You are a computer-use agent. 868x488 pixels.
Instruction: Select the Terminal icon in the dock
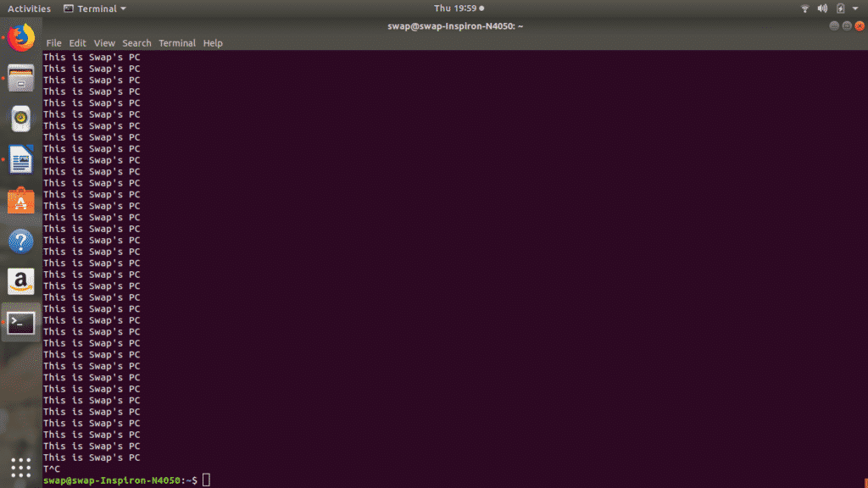point(21,323)
